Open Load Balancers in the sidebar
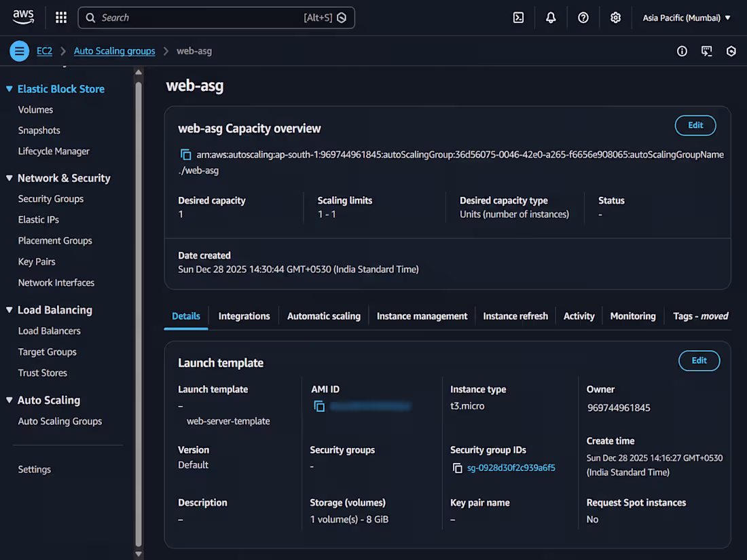 pyautogui.click(x=50, y=331)
